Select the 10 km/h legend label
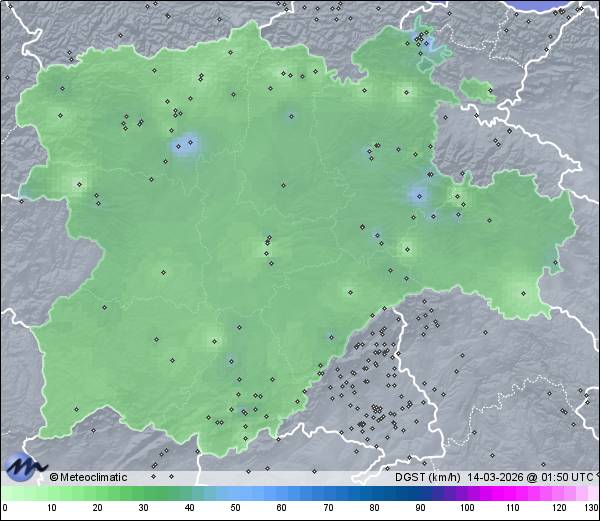This screenshot has width=600, height=521. click(x=51, y=509)
